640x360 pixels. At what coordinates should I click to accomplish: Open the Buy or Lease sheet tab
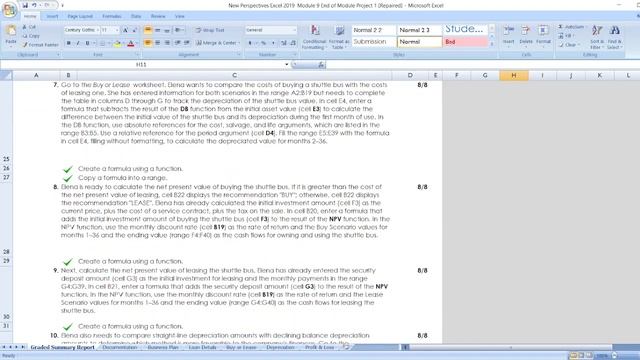(x=241, y=347)
